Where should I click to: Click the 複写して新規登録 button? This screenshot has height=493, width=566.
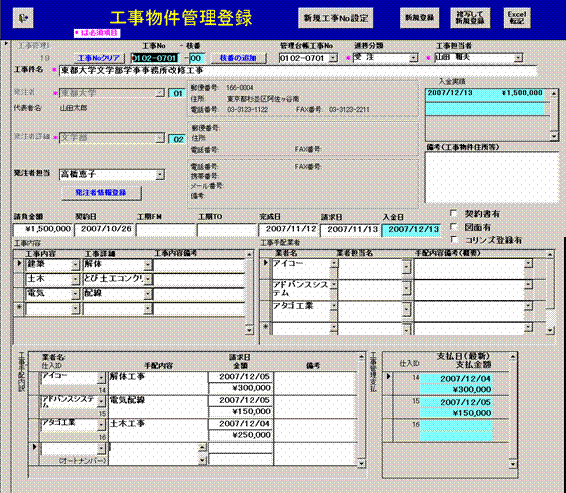point(470,18)
